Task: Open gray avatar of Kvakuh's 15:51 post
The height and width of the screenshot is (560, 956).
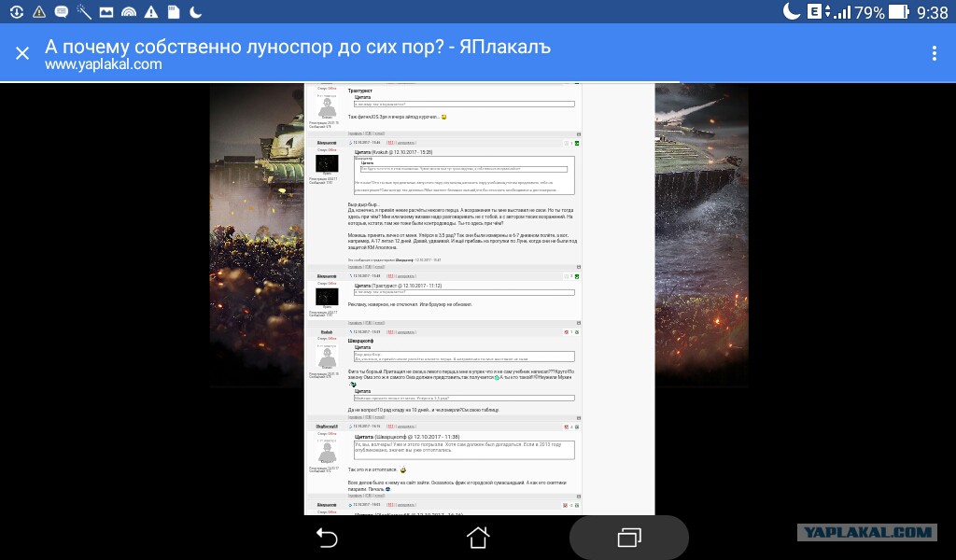Action: pos(327,357)
